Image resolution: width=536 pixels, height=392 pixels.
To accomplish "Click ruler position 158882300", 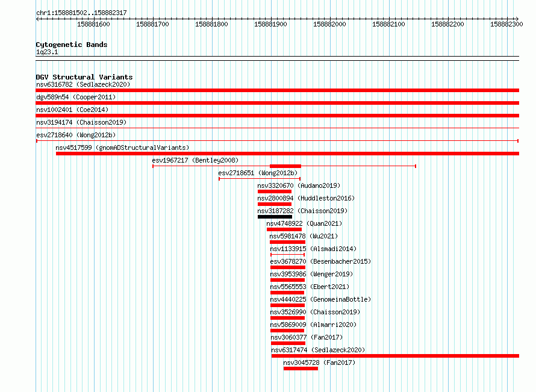I will click(x=506, y=24).
